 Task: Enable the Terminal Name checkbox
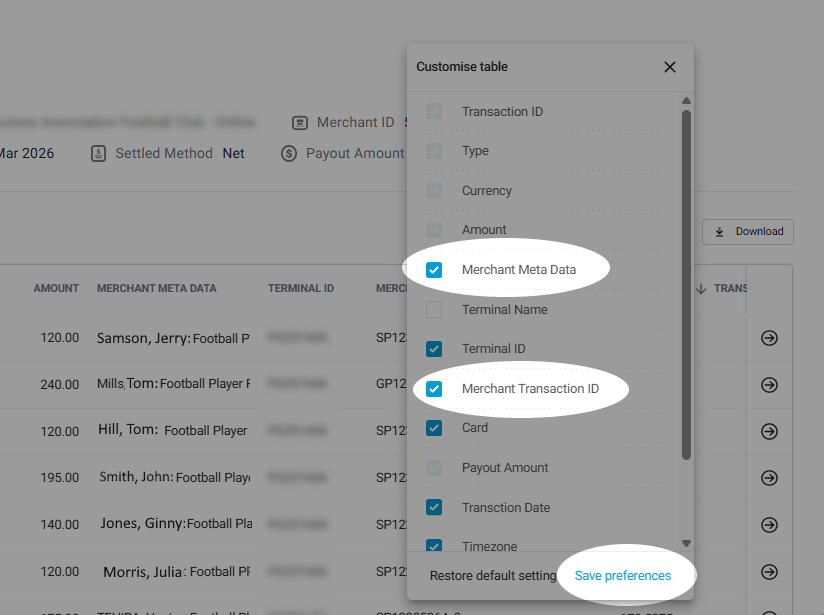click(434, 310)
